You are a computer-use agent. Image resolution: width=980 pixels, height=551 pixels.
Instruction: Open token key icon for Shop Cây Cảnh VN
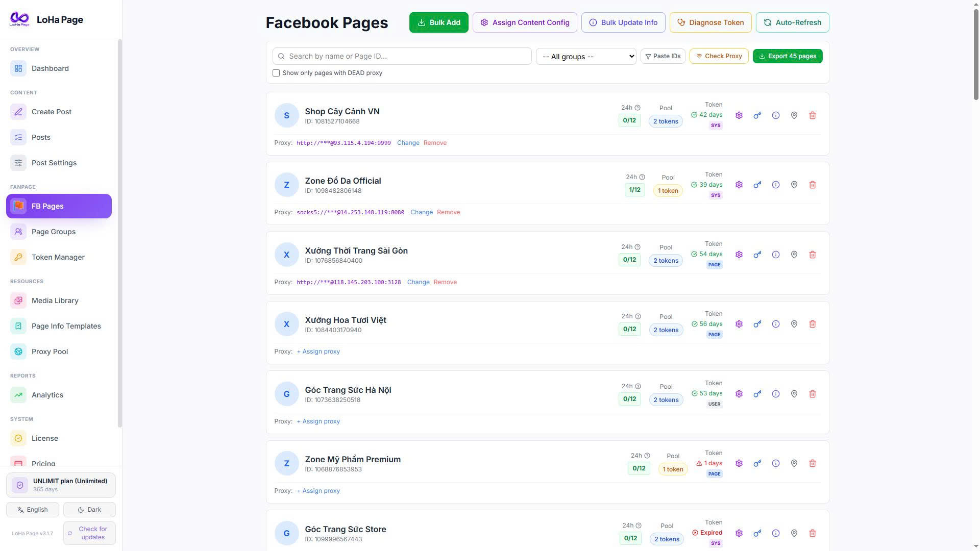tap(757, 115)
